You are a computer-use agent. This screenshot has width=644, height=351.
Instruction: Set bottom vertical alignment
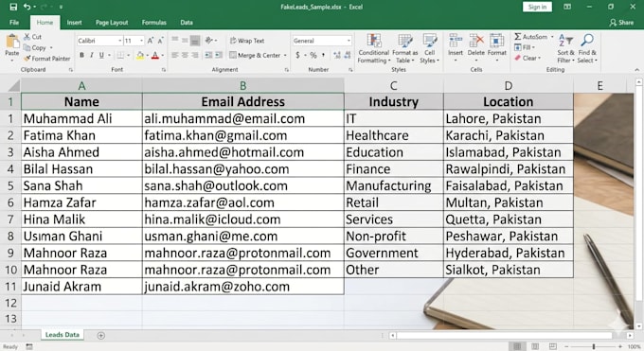(195, 41)
